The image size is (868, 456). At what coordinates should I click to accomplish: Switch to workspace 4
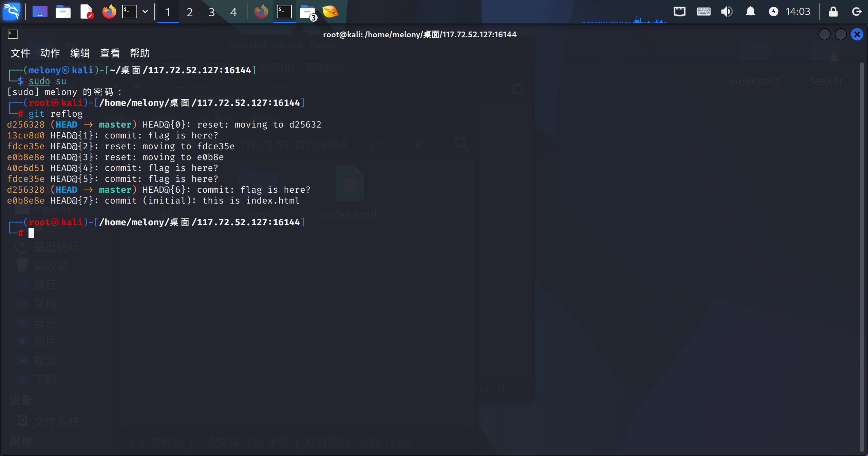pyautogui.click(x=233, y=13)
